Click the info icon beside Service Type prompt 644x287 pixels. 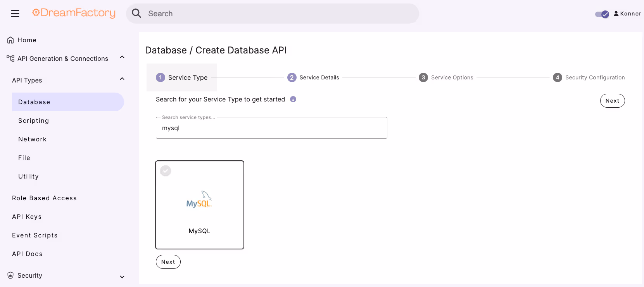pos(293,99)
